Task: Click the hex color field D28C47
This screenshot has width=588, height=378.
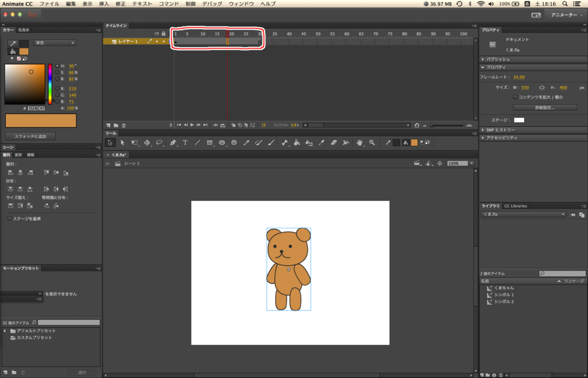Action: (37, 108)
